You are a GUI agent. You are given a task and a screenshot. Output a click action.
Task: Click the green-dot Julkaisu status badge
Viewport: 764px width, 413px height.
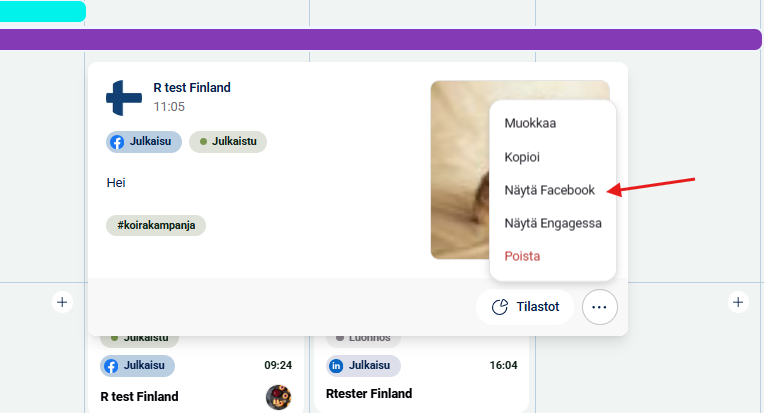pos(227,142)
